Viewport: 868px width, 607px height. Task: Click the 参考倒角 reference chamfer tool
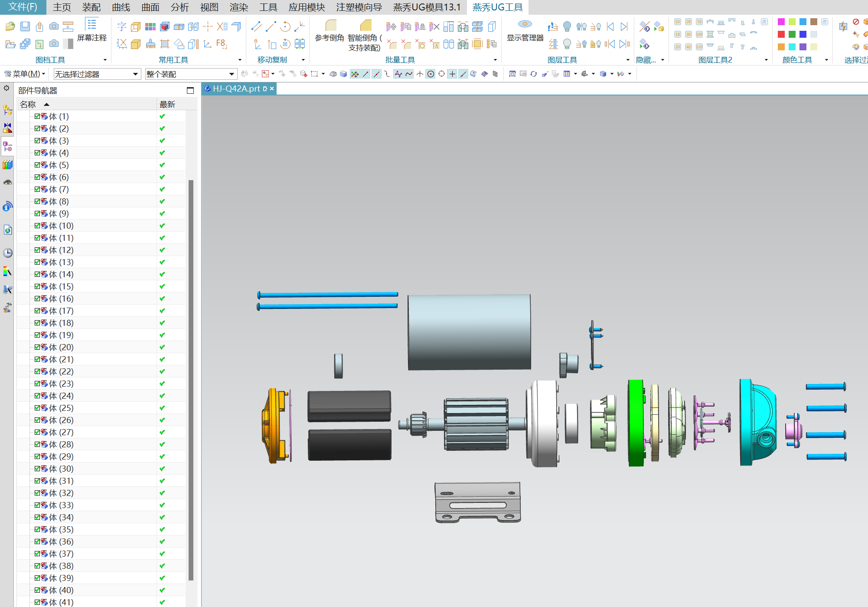pyautogui.click(x=330, y=30)
